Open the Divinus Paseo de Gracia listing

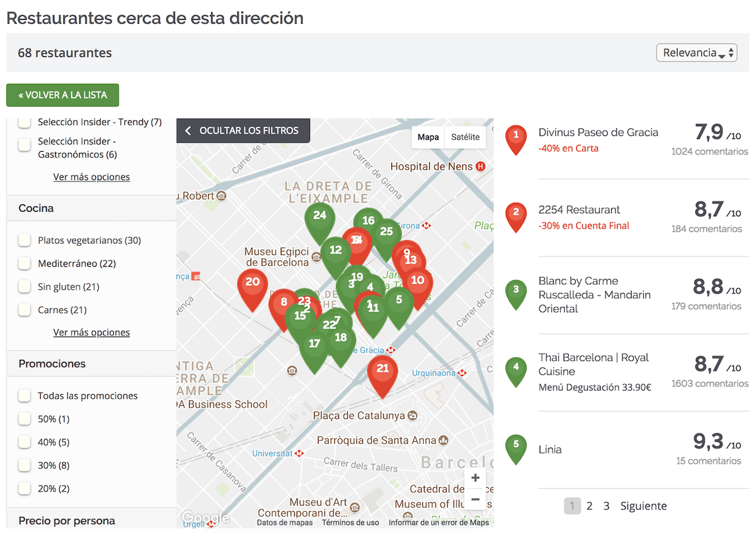click(x=598, y=132)
